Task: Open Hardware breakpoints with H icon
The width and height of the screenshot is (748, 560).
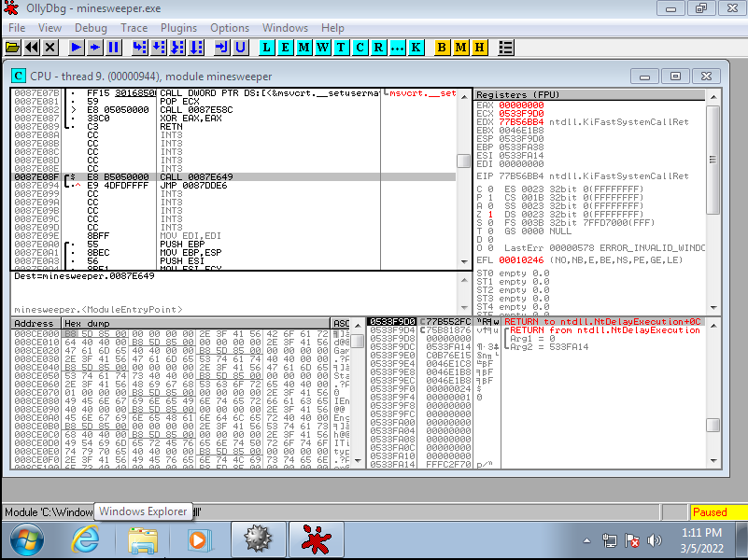Action: [479, 48]
